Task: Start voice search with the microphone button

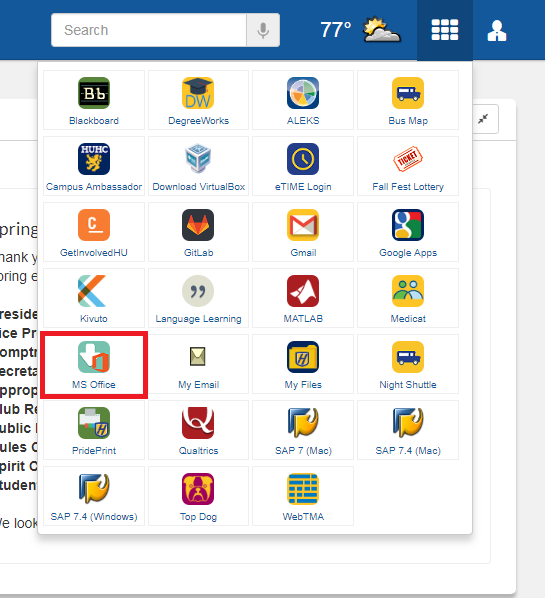Action: [x=263, y=30]
